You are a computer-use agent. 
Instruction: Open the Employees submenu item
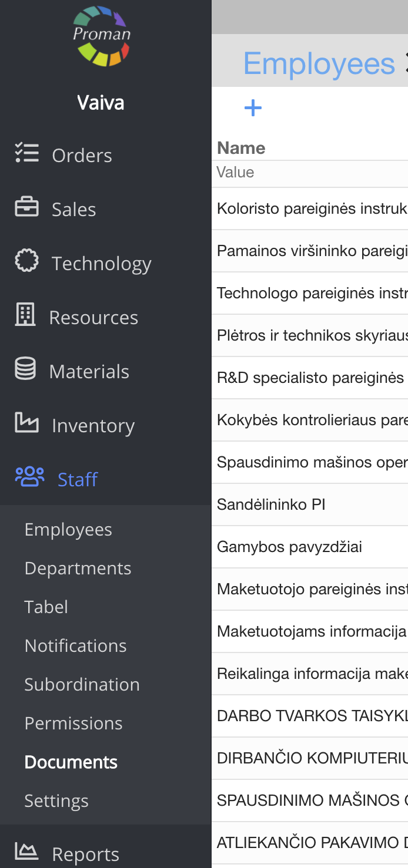pos(68,530)
